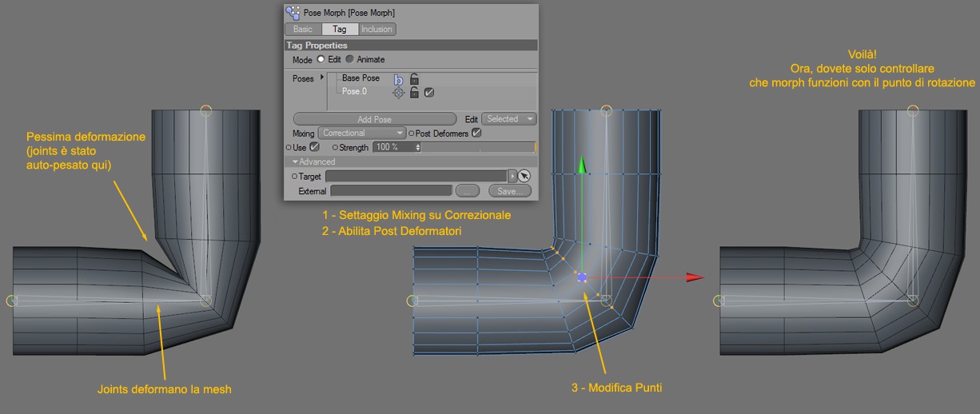Click the left joint circle in middle viewport
980x414 pixels.
pos(412,301)
